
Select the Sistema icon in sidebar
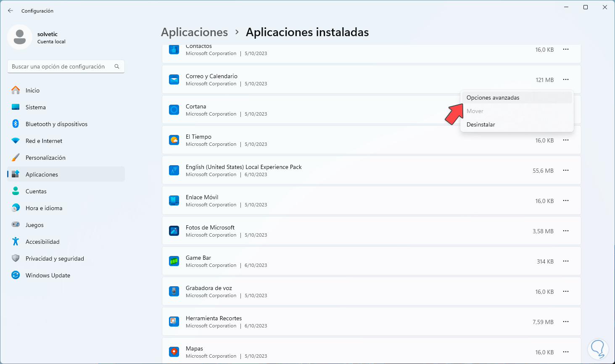pos(16,107)
